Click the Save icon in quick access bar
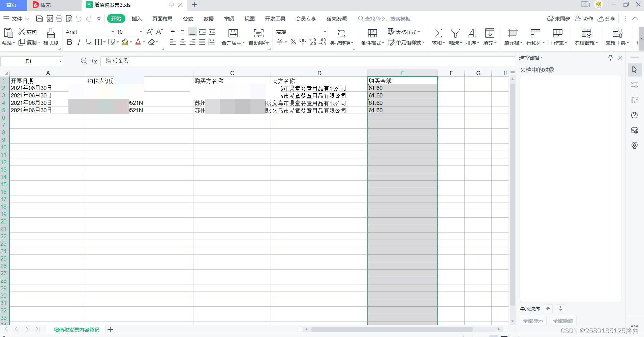644x337 pixels. coord(39,19)
